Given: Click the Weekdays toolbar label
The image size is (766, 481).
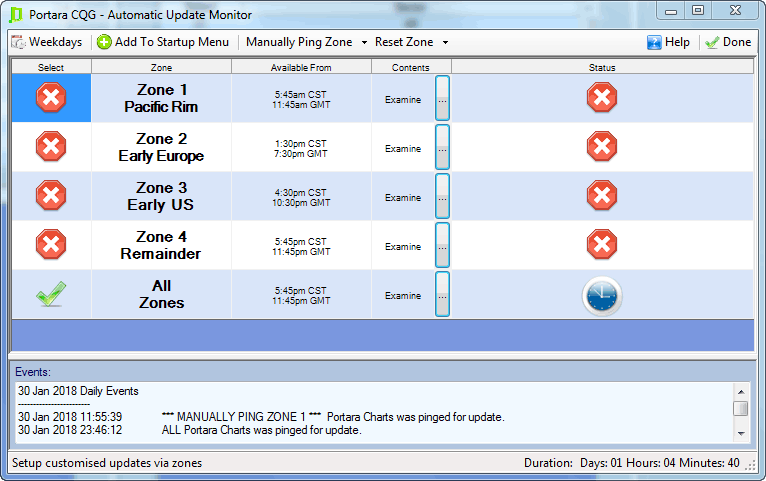Looking at the screenshot, I should (56, 42).
